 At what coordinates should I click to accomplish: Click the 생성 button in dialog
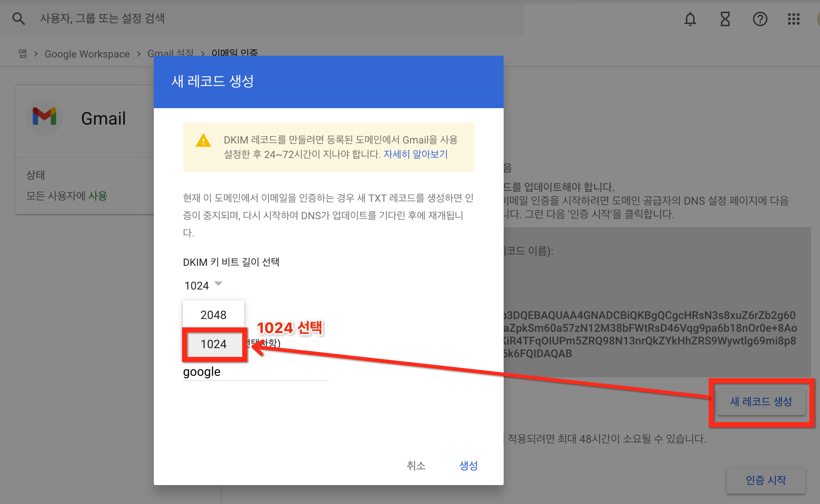pyautogui.click(x=468, y=465)
